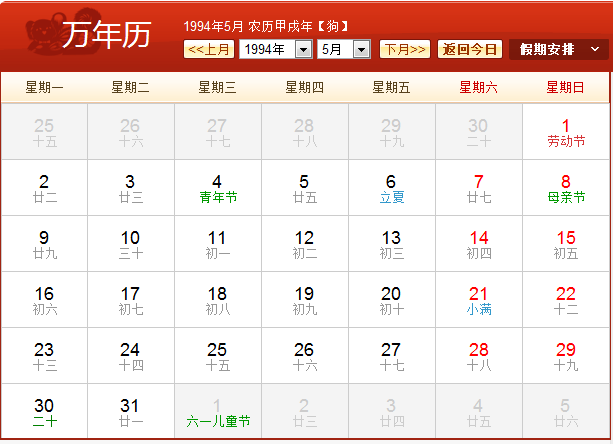Select May 14 初四
Viewport: 613px width, 444px height.
click(479, 244)
